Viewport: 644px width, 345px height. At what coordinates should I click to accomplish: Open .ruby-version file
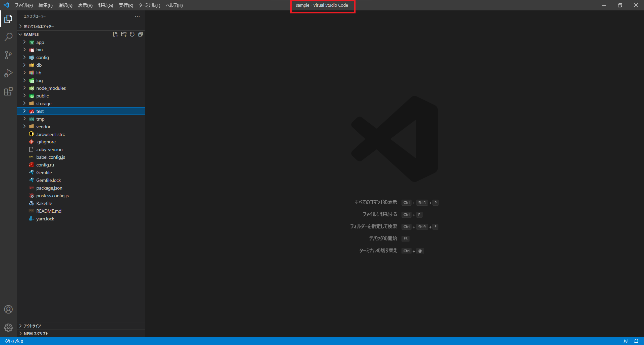pyautogui.click(x=81, y=149)
